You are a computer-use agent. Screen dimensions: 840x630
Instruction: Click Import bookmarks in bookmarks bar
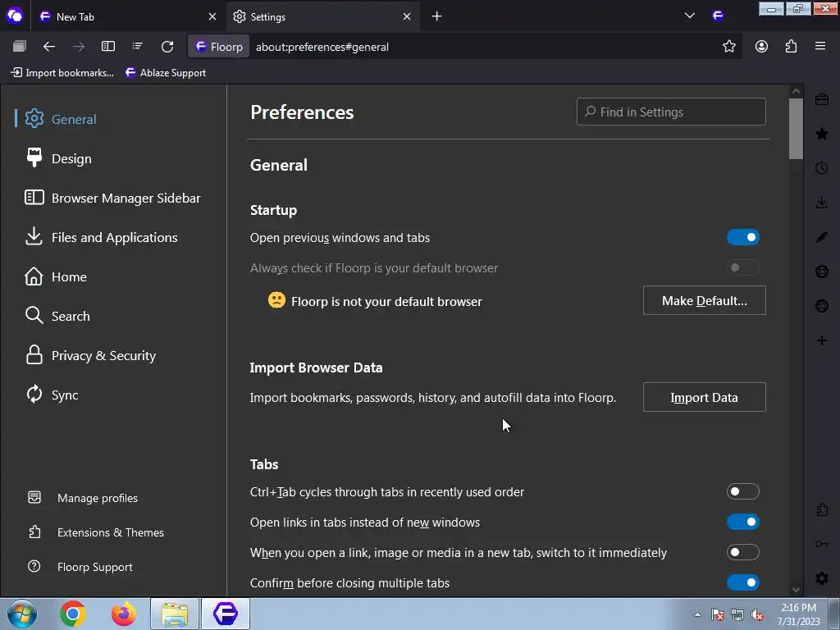coord(62,73)
